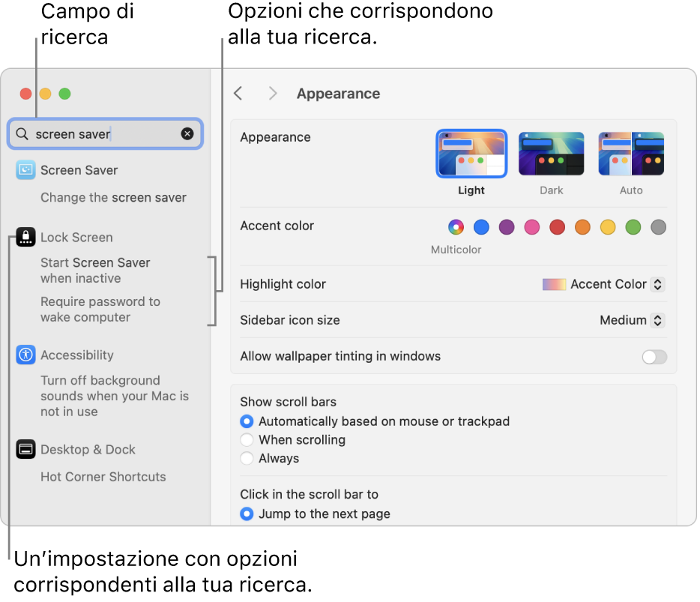Click the magnifying glass search icon
Viewport: 700px width, 602px height.
point(22,133)
